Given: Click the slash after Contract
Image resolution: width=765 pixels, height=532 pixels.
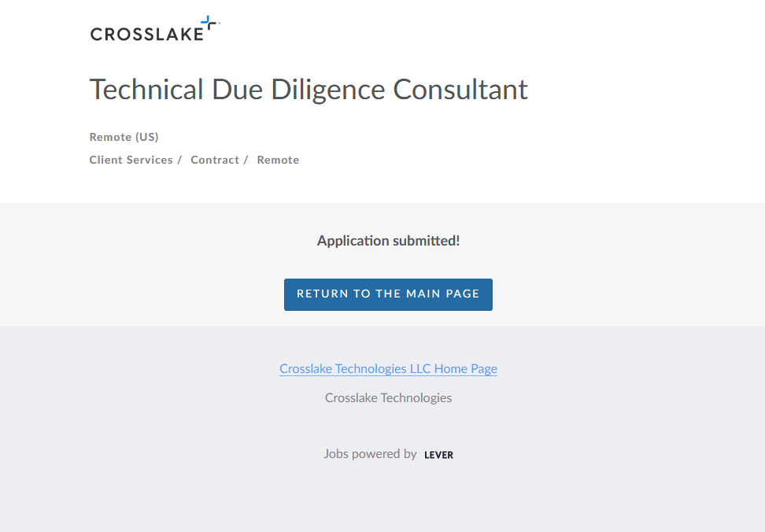Looking at the screenshot, I should [246, 160].
